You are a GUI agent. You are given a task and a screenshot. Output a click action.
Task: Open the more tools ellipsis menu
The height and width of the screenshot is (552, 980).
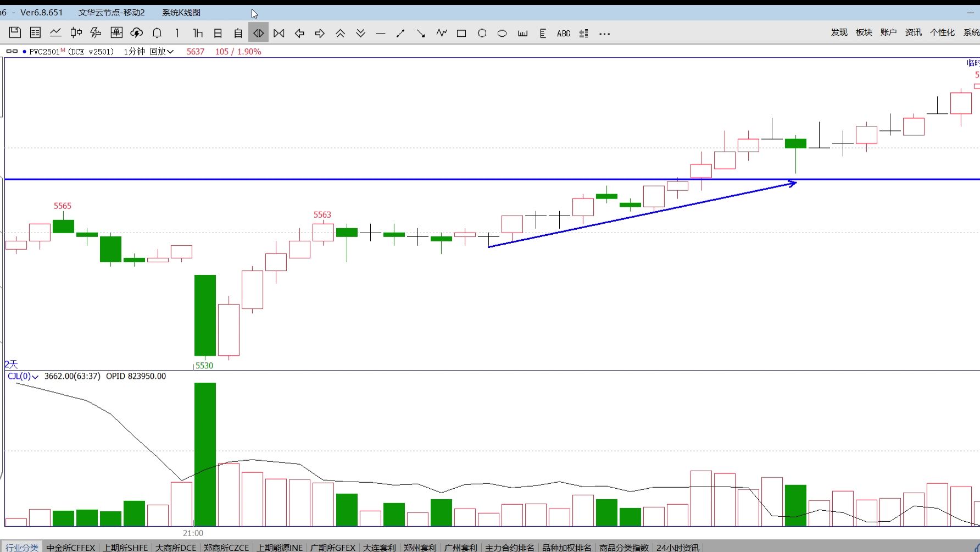[x=605, y=34]
